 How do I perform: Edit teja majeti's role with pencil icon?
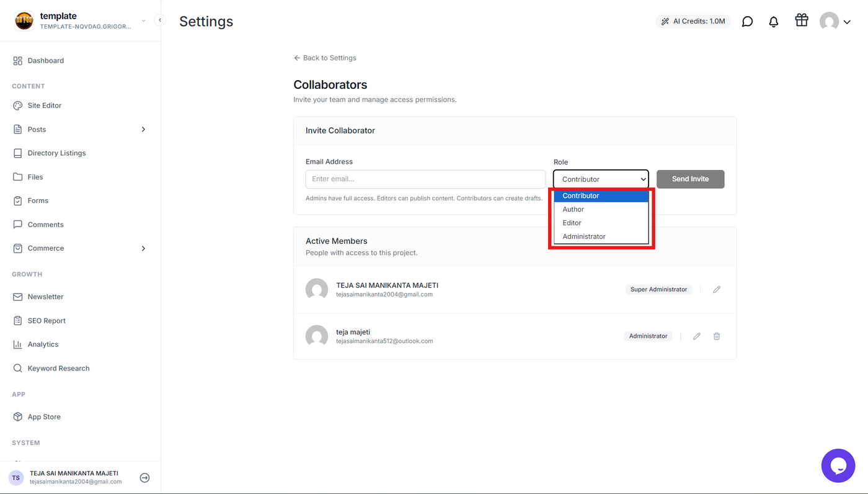[x=697, y=336]
